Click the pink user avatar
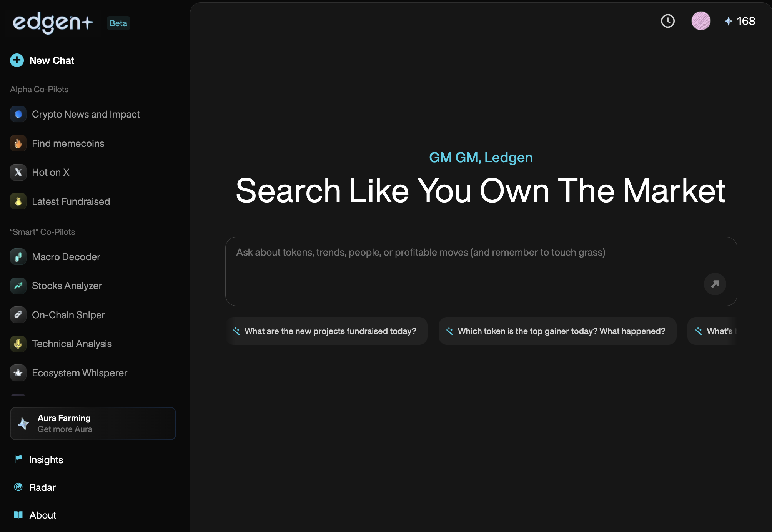The height and width of the screenshot is (532, 772). (700, 21)
